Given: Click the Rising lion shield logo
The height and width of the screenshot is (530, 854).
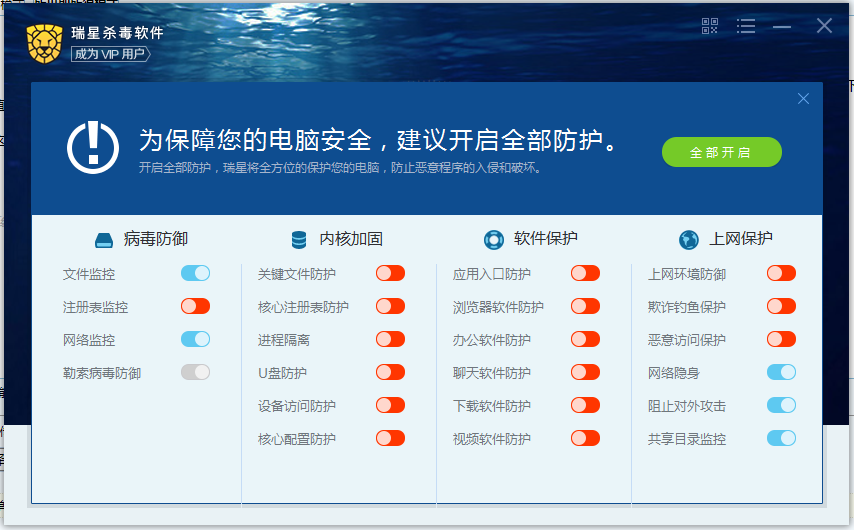Looking at the screenshot, I should pos(44,43).
